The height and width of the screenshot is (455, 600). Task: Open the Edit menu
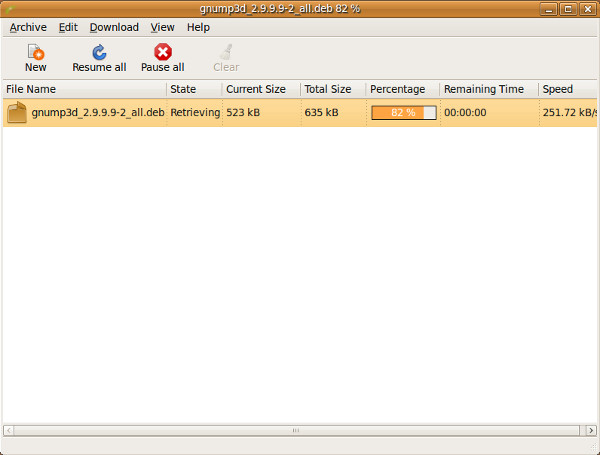point(68,27)
